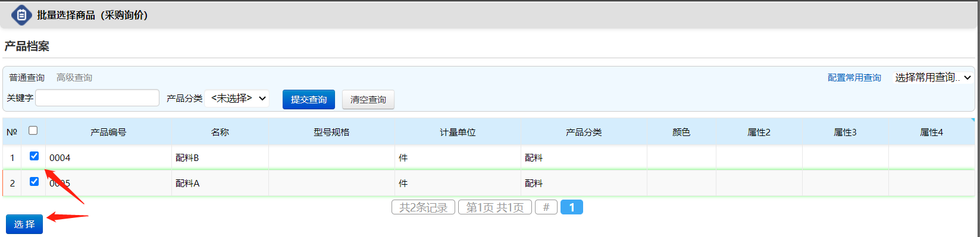Screen dimensions: 980x237
Task: Click the 共2条记录 pager box
Action: coord(423,207)
